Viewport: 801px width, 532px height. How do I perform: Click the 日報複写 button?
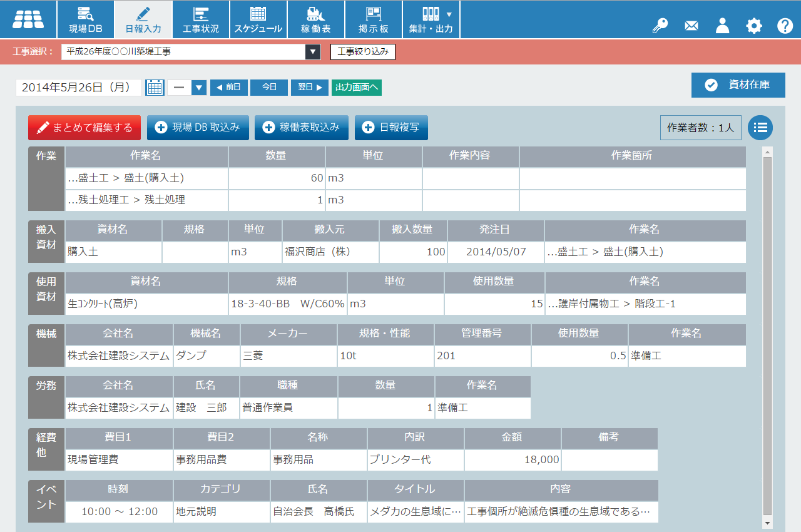coord(391,128)
